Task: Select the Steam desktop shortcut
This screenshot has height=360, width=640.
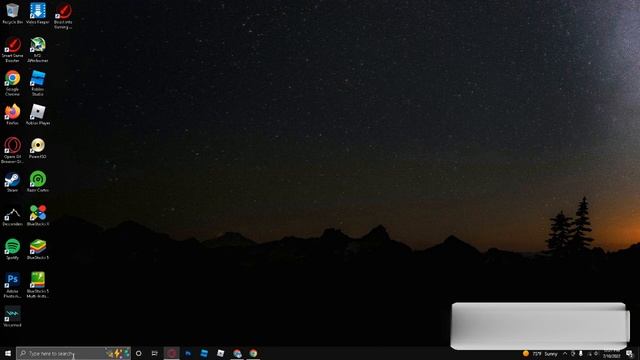Action: pos(12,182)
